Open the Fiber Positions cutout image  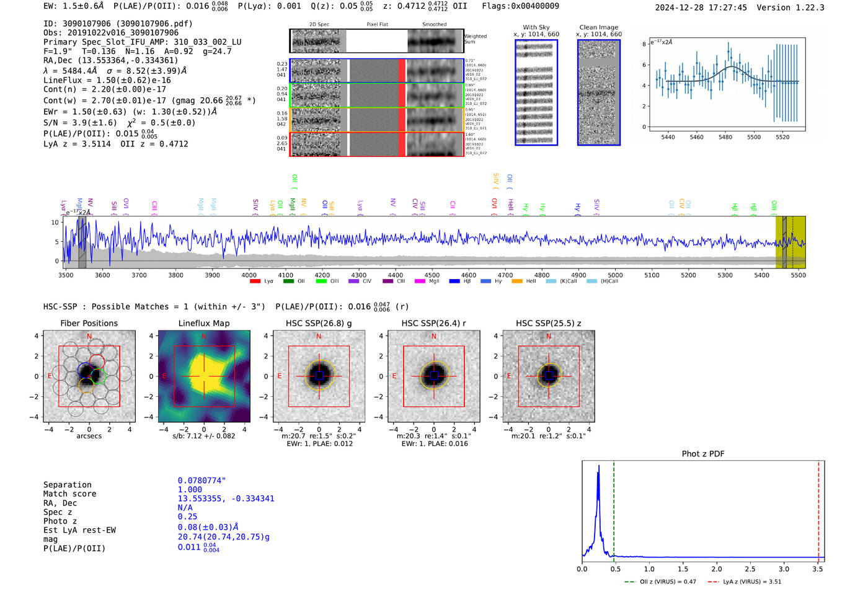pyautogui.click(x=89, y=376)
